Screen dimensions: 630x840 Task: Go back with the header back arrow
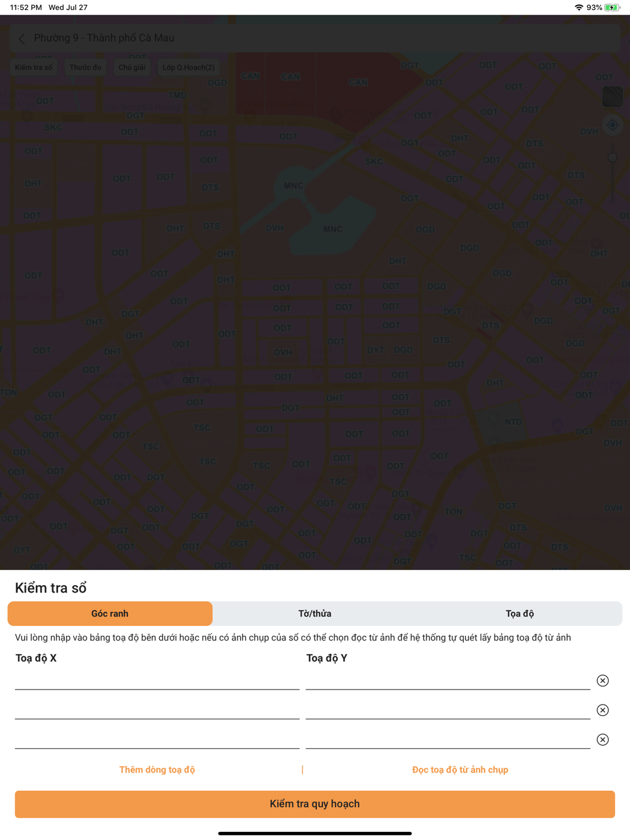click(22, 38)
